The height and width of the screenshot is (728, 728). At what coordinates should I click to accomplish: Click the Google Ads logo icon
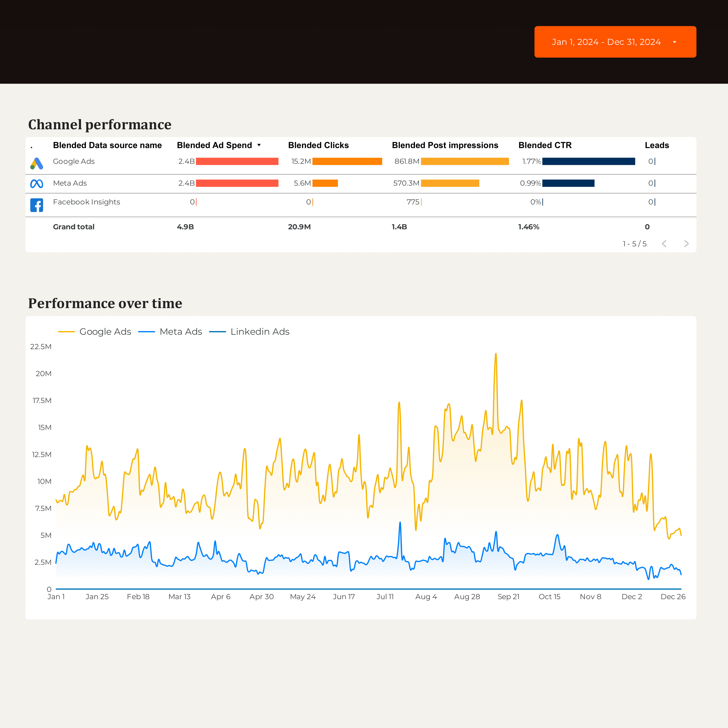point(37,164)
